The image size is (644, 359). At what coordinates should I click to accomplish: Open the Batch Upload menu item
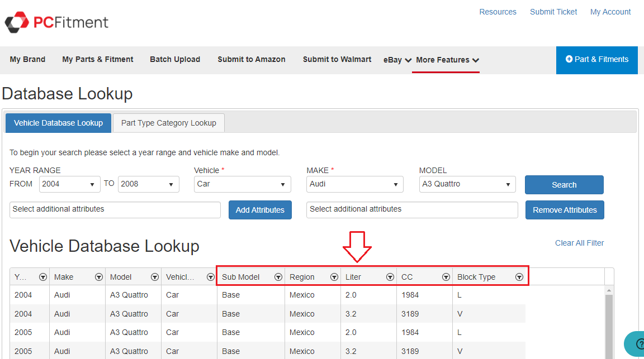click(175, 60)
